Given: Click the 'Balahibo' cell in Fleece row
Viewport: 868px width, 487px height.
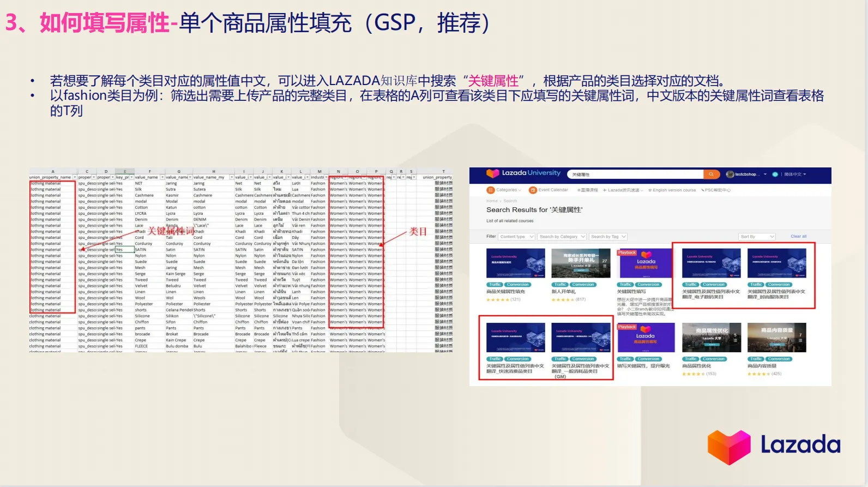Looking at the screenshot, I should 244,346.
